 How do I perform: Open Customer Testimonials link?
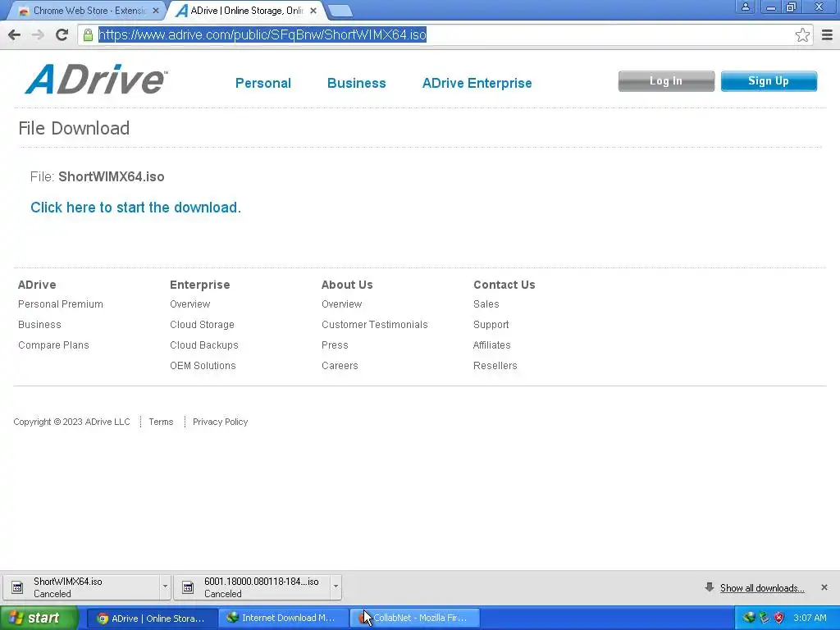coord(374,325)
